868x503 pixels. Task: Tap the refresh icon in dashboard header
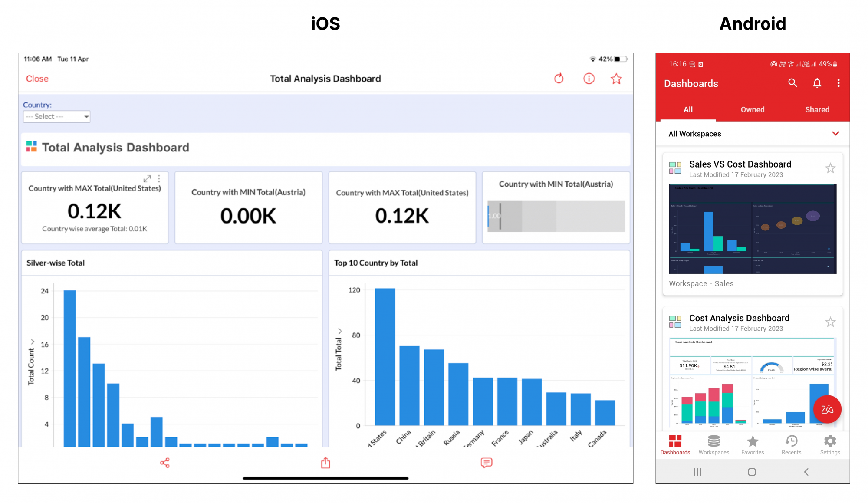point(559,79)
